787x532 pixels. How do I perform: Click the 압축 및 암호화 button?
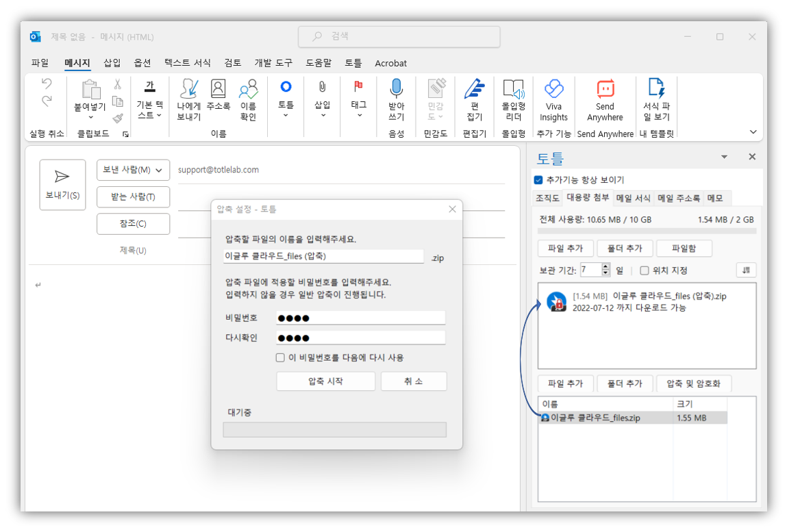coord(693,384)
